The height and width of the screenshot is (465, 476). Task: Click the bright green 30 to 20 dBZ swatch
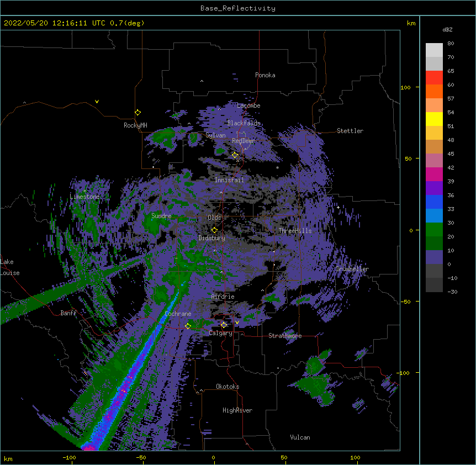pyautogui.click(x=434, y=230)
